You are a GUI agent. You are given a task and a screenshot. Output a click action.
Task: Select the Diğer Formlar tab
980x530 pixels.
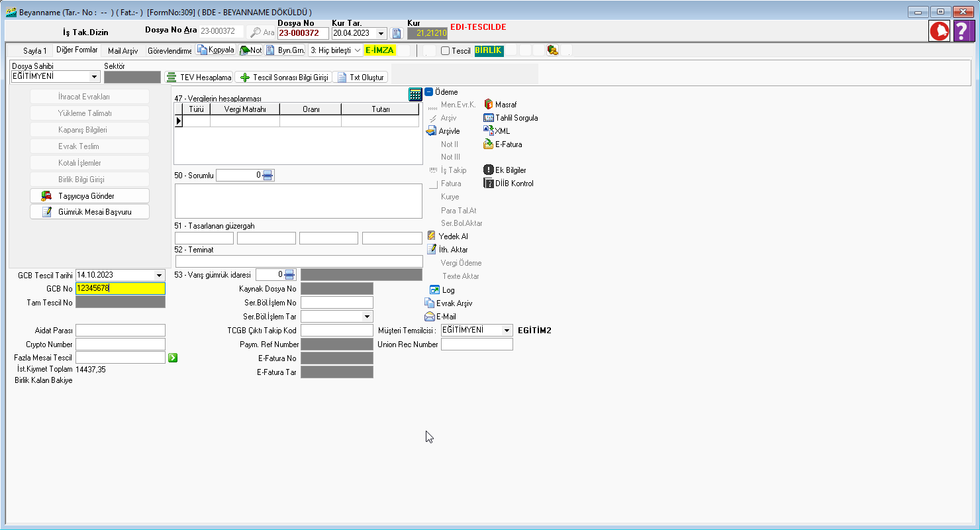pyautogui.click(x=77, y=50)
